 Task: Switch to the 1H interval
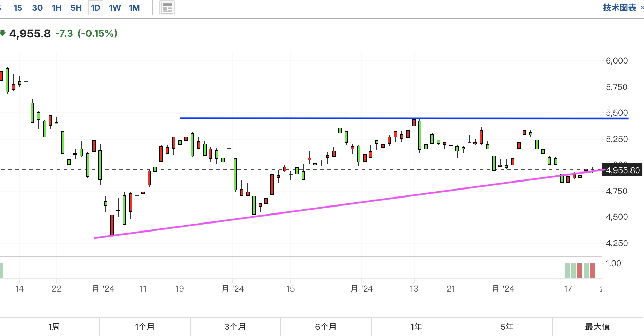pos(56,8)
